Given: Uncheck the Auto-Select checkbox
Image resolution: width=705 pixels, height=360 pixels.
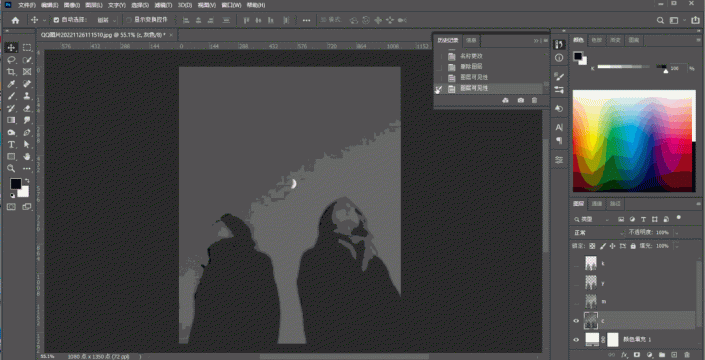Looking at the screenshot, I should 56,20.
